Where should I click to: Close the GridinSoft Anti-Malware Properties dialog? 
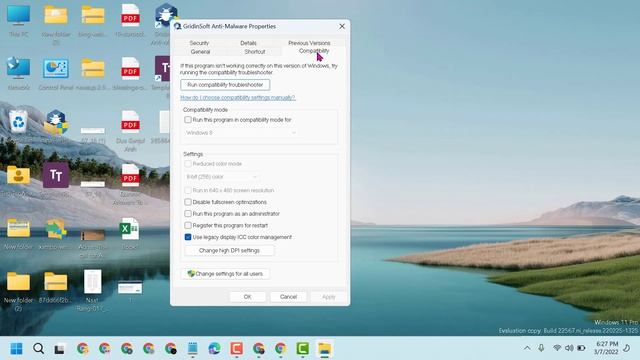point(342,26)
